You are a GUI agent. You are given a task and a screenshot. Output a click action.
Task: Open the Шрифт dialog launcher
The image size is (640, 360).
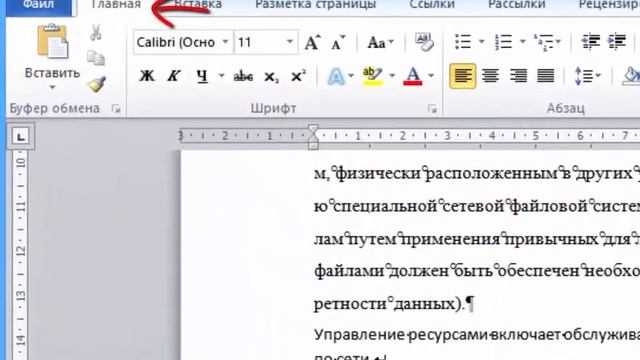432,109
